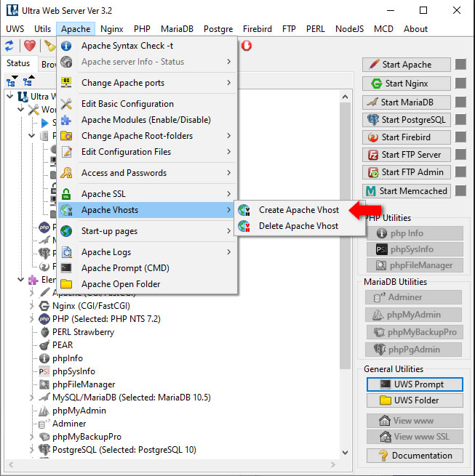Click the console icon beside Apache Prompt (CMD)
Screen dimensions: 475x476
[66, 268]
